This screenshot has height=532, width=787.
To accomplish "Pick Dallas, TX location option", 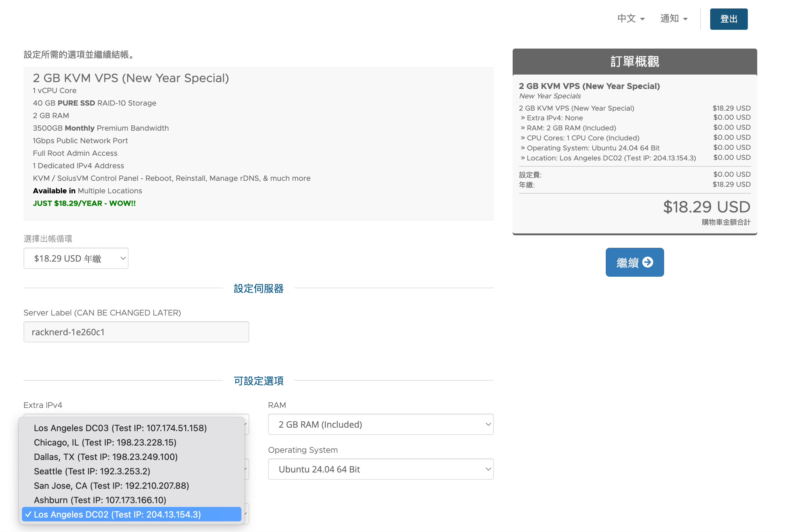I will 106,456.
